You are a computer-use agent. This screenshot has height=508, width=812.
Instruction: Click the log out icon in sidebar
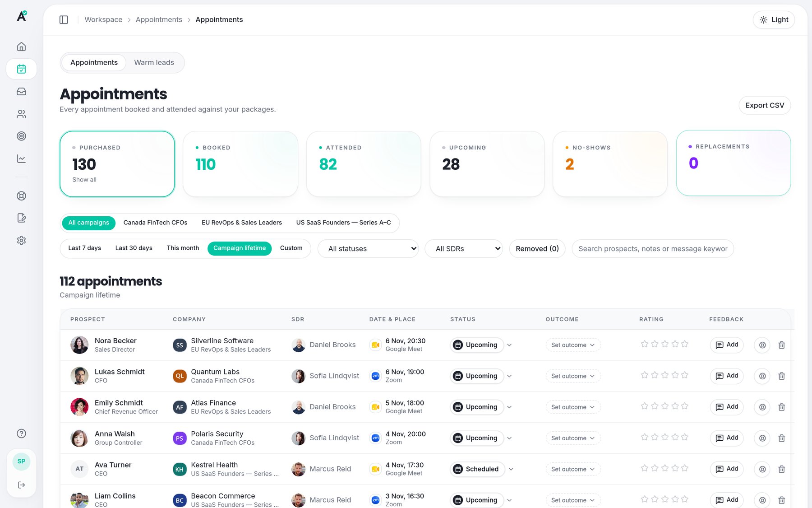click(21, 485)
